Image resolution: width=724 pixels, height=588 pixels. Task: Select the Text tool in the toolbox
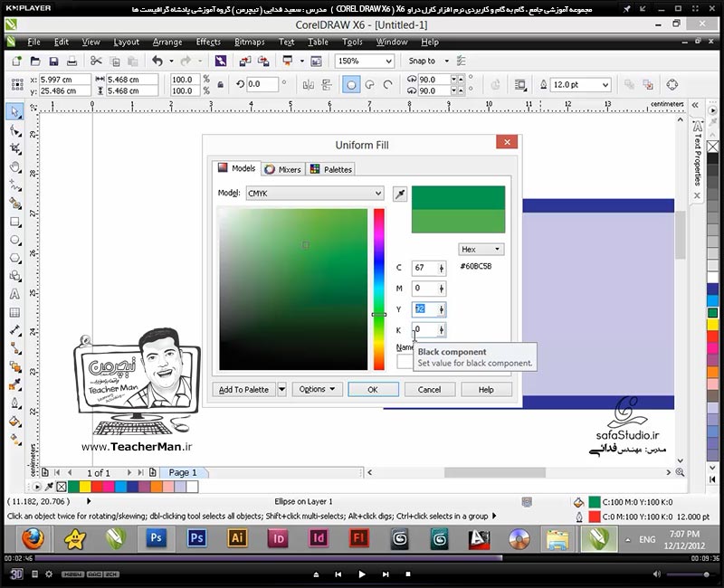click(x=14, y=294)
